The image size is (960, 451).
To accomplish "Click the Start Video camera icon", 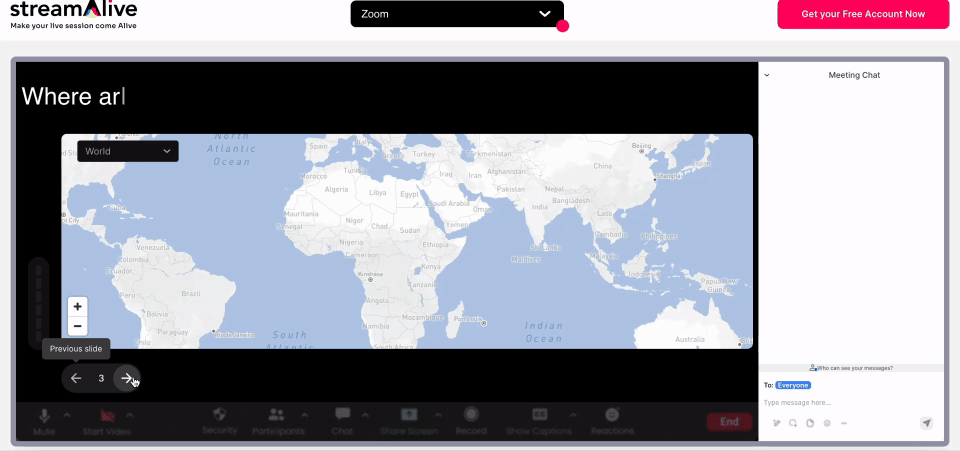I will [x=108, y=416].
